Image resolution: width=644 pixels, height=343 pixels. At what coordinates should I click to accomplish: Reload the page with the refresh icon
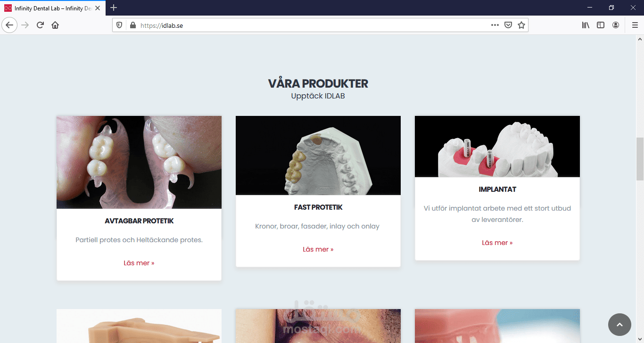coord(40,25)
